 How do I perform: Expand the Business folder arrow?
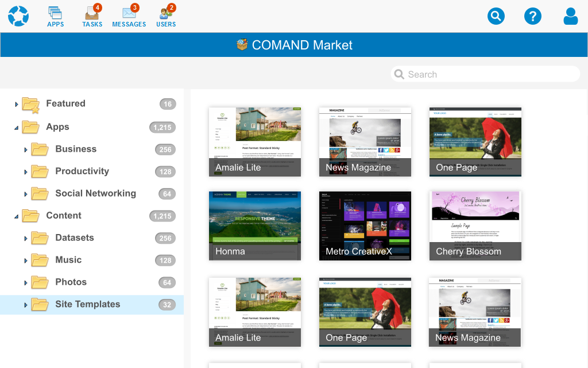pyautogui.click(x=25, y=149)
